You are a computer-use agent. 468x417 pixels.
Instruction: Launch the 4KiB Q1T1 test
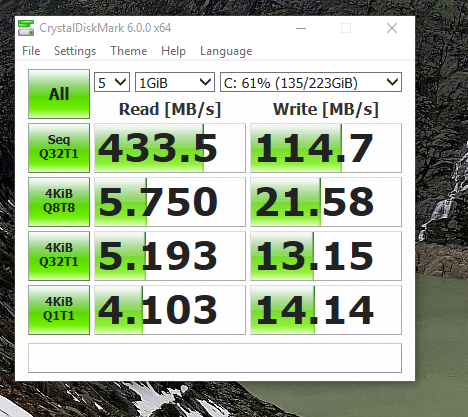tap(59, 310)
